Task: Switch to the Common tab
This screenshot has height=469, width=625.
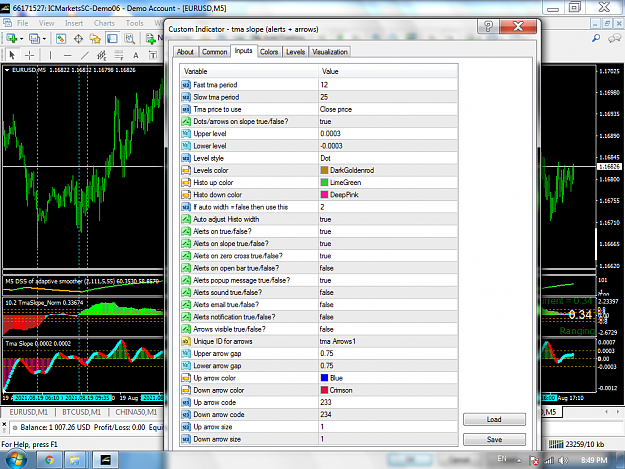Action: (214, 52)
